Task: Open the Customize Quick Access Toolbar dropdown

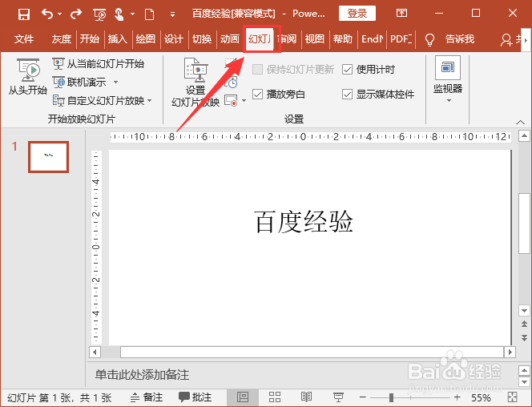Action: 173,14
